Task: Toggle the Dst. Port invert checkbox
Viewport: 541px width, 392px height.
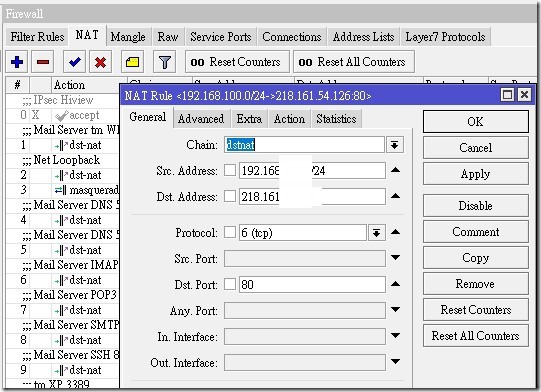Action: point(230,284)
